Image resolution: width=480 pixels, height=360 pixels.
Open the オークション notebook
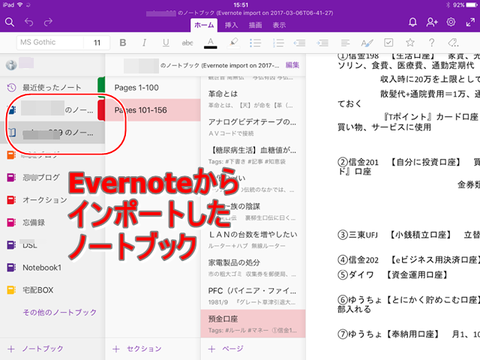pos(52,200)
